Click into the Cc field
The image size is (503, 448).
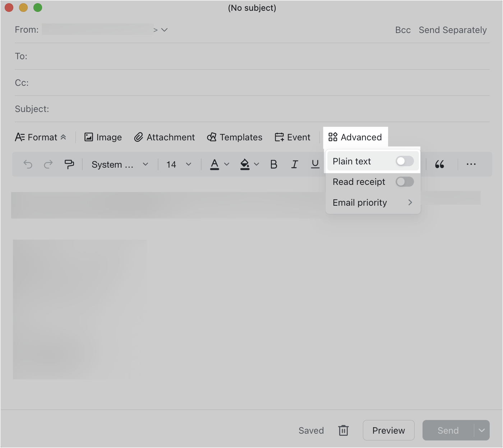click(x=252, y=83)
